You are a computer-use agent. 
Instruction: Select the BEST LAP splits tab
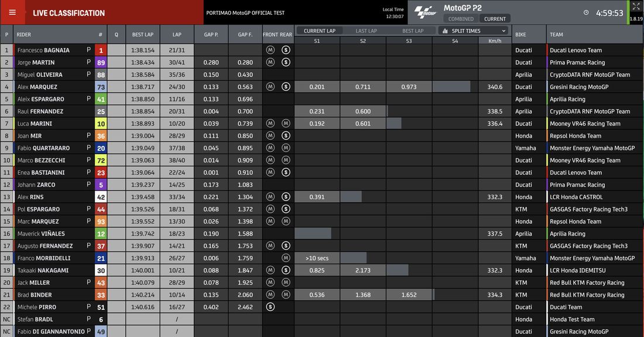(413, 31)
